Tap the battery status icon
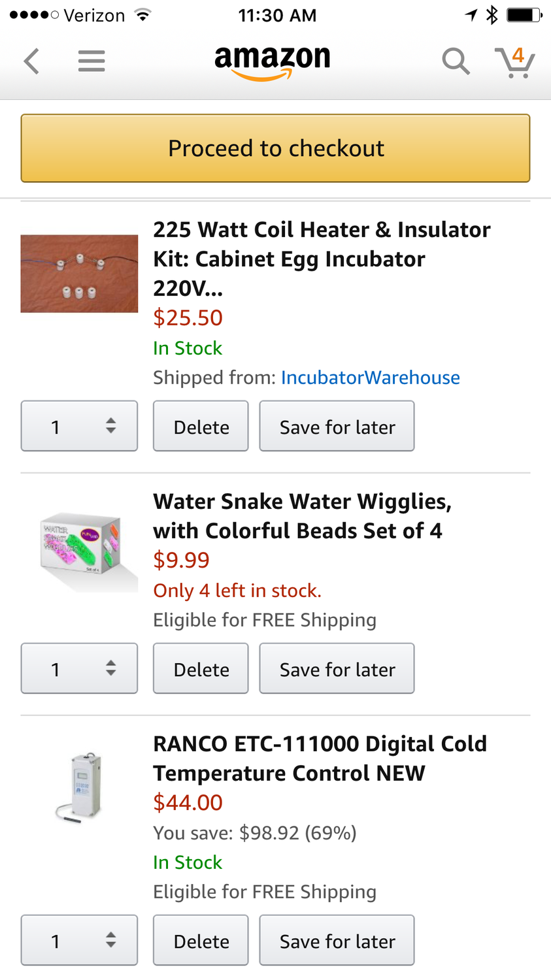Viewport: 551px width, 980px height. point(525,14)
